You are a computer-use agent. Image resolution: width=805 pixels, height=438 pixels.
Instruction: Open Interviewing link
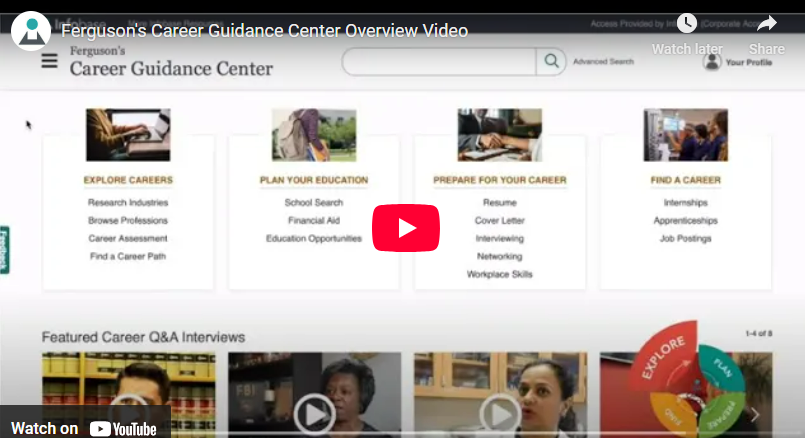click(x=500, y=238)
